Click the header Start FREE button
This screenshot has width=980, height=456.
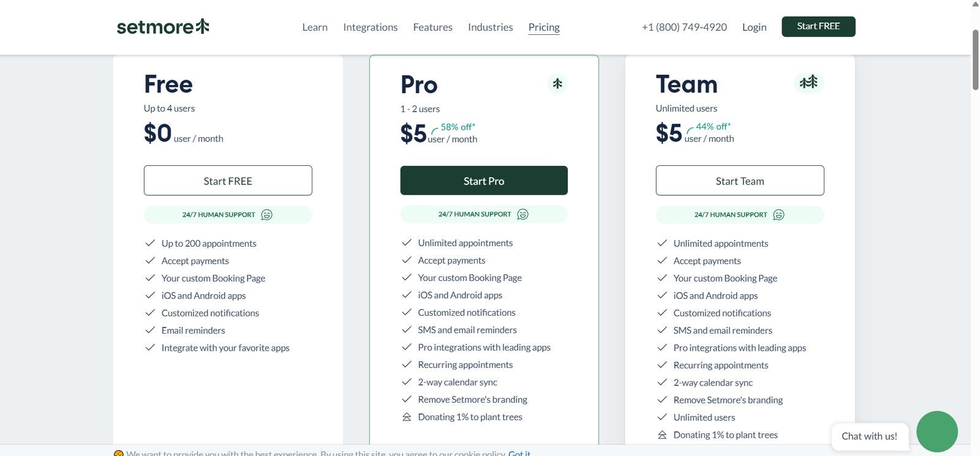point(818,26)
